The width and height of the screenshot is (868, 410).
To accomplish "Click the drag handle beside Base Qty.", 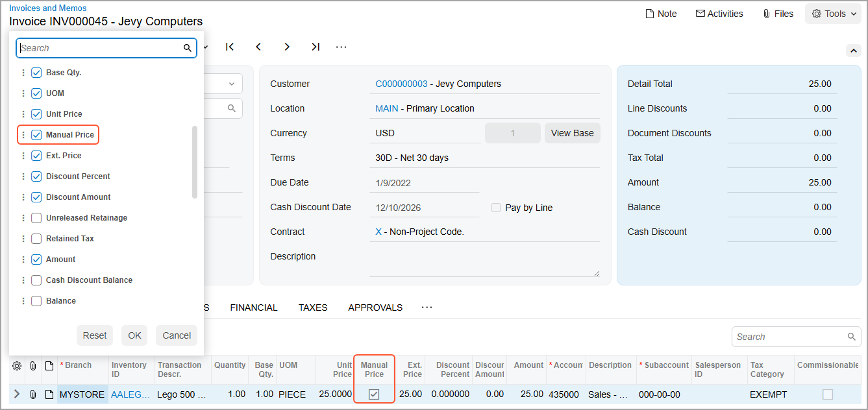I will [23, 73].
